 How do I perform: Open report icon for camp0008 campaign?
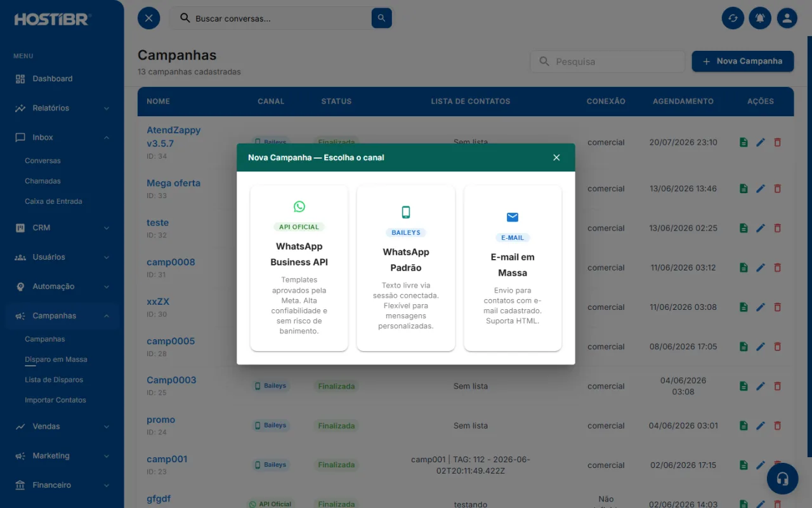coord(743,267)
